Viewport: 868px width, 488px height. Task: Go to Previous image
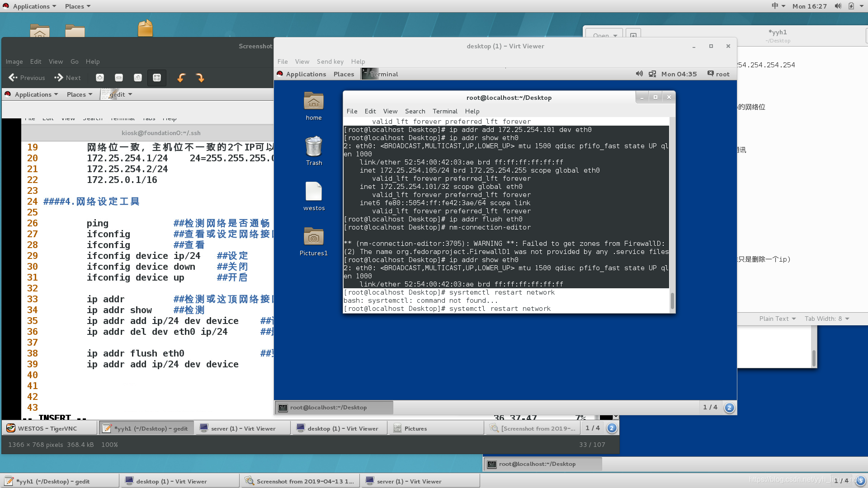(x=27, y=78)
